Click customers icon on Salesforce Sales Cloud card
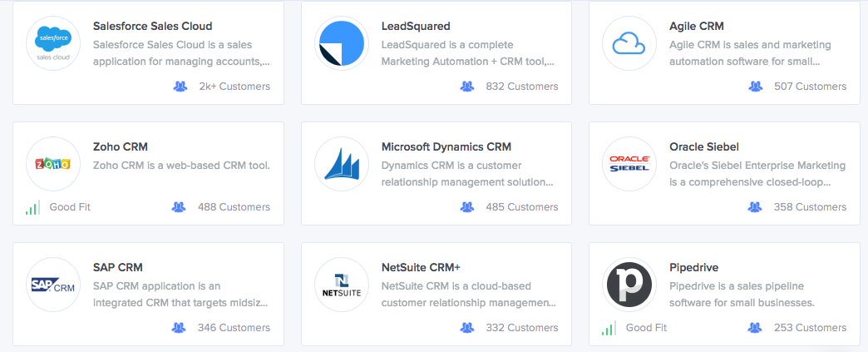The width and height of the screenshot is (868, 352). click(x=180, y=87)
